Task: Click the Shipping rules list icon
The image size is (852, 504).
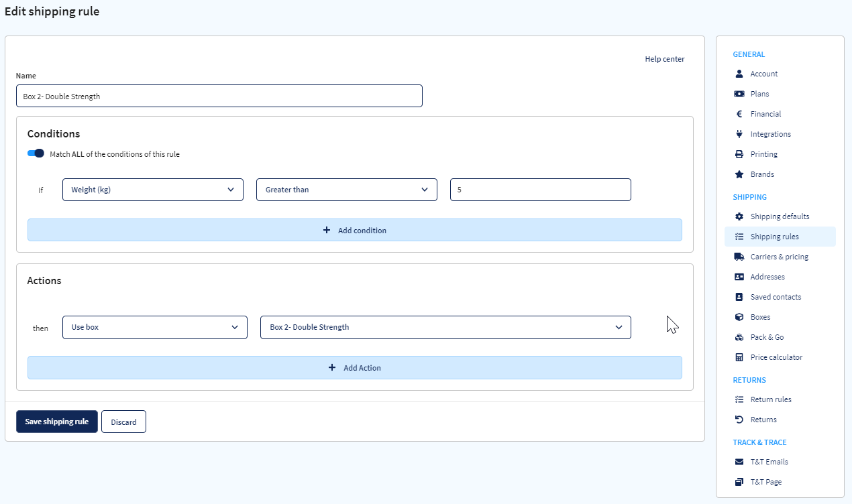Action: 739,237
